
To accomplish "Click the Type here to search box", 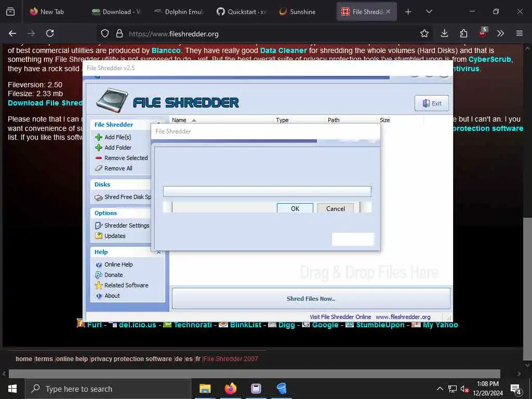I will pos(108,389).
